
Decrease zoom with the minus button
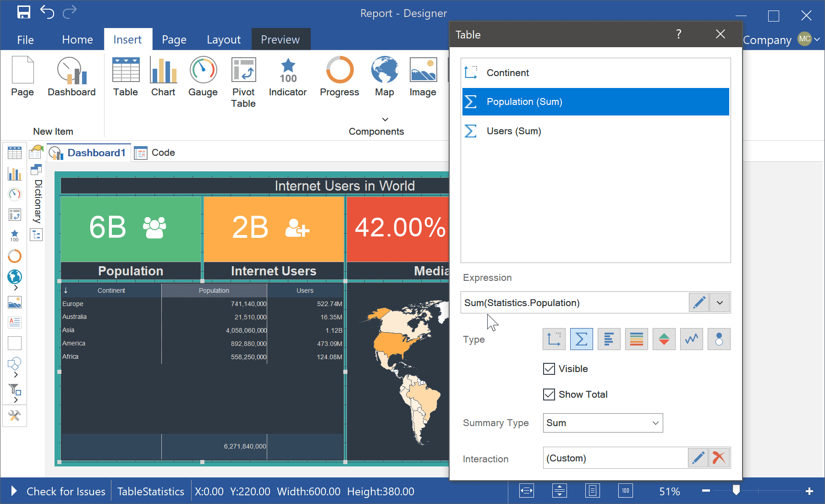coord(706,491)
